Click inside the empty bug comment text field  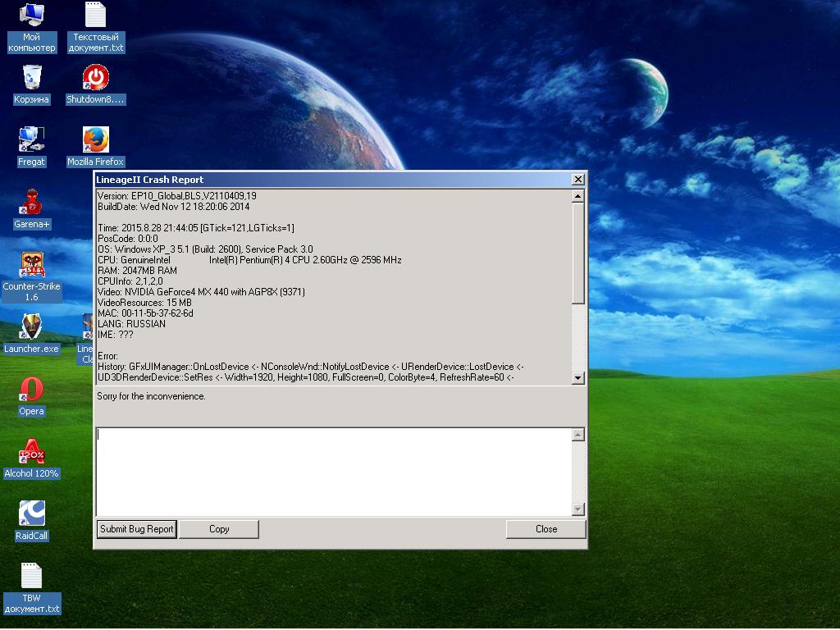[x=334, y=472]
